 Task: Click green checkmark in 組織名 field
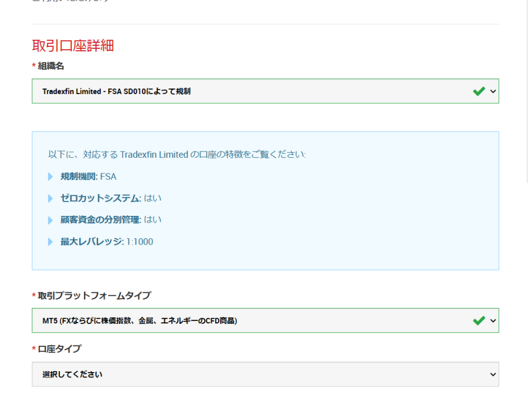pyautogui.click(x=478, y=91)
